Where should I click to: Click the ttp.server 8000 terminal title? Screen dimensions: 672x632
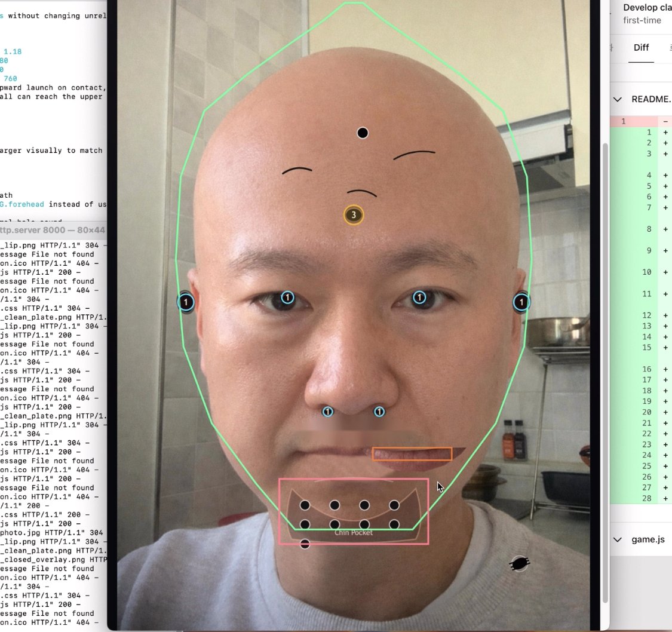tap(53, 230)
